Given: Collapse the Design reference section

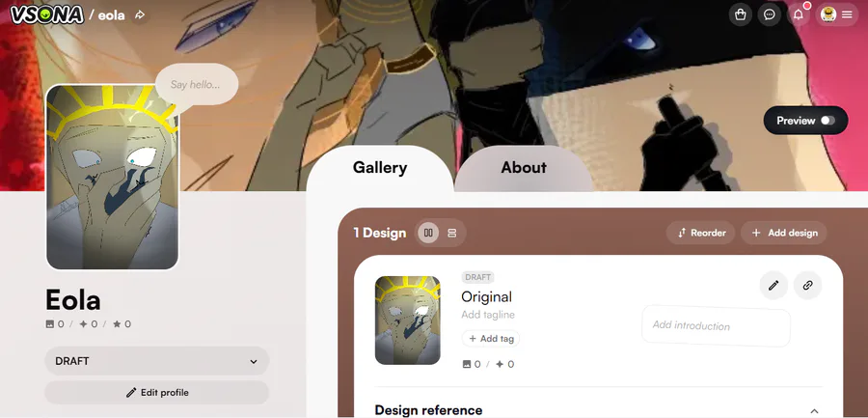Looking at the screenshot, I should coord(814,411).
